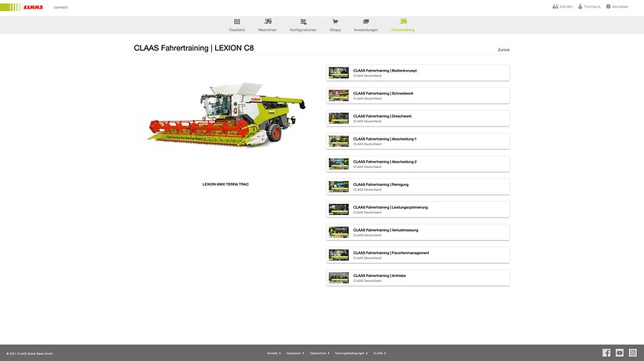Viewport: 644px width, 361px height.
Task: Select 'CLAAS Fahrertraining | Schneidwerk' title
Action: [x=383, y=93]
